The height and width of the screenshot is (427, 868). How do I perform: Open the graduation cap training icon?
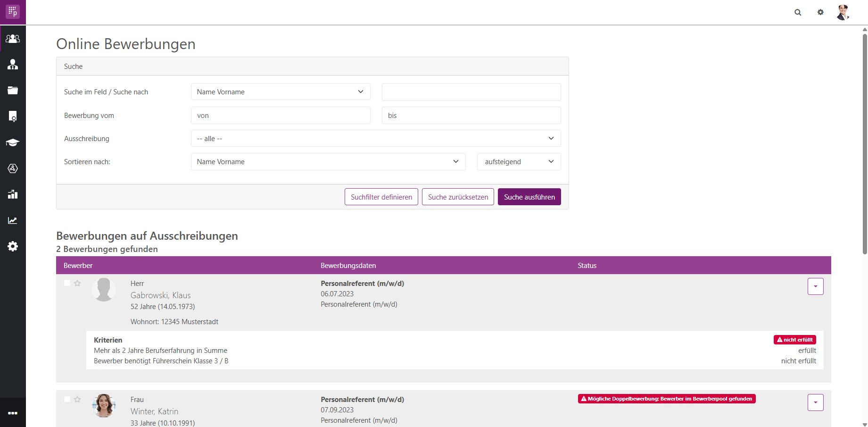pyautogui.click(x=13, y=142)
